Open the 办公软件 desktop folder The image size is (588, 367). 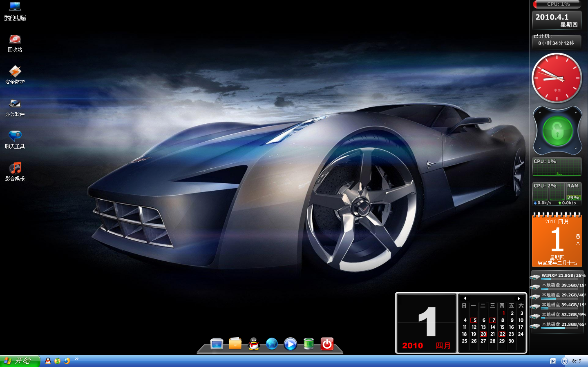coord(15,107)
